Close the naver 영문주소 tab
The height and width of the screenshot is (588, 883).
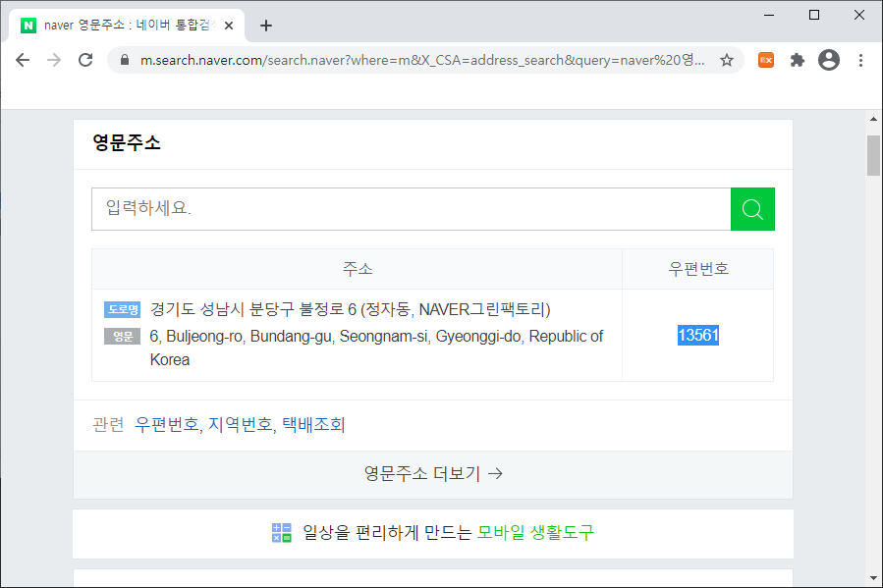(x=229, y=26)
